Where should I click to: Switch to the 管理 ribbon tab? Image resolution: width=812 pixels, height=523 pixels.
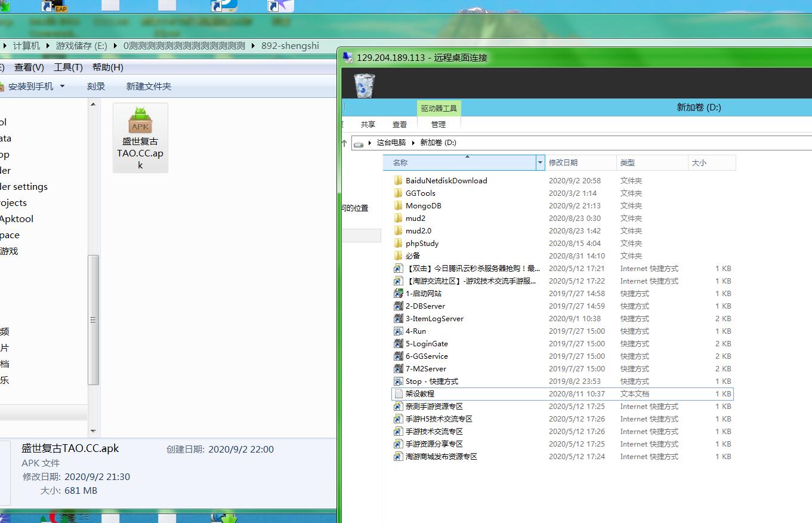tap(439, 124)
